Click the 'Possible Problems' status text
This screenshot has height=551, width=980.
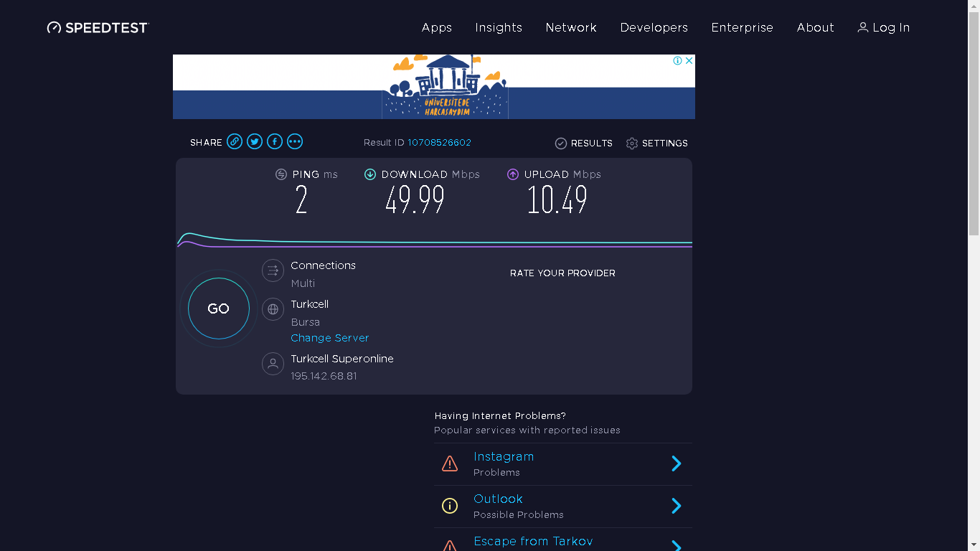pos(519,515)
